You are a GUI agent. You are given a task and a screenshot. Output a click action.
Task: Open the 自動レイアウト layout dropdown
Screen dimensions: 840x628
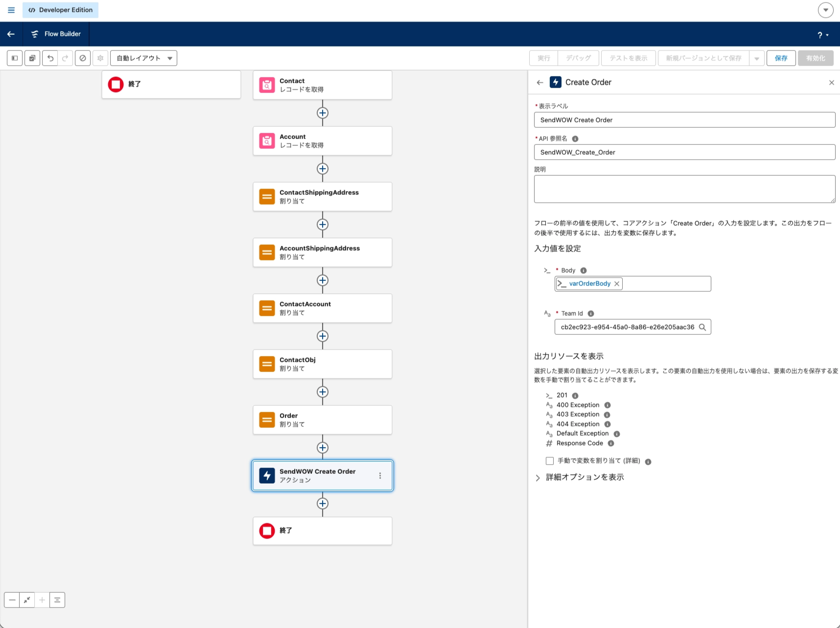tap(143, 58)
